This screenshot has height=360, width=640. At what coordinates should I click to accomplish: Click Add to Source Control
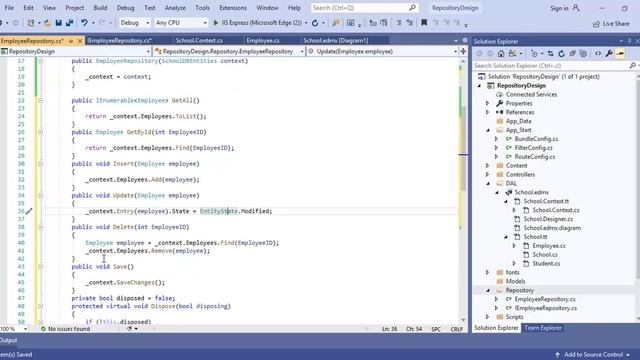(x=592, y=355)
